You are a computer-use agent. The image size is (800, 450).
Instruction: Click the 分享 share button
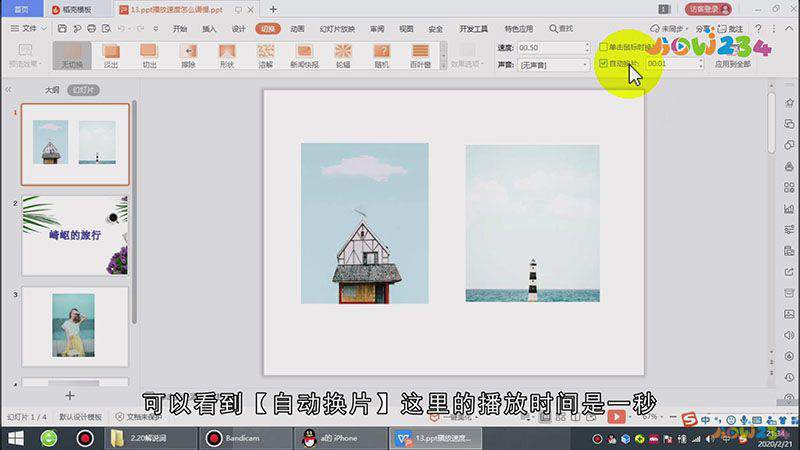tap(703, 29)
